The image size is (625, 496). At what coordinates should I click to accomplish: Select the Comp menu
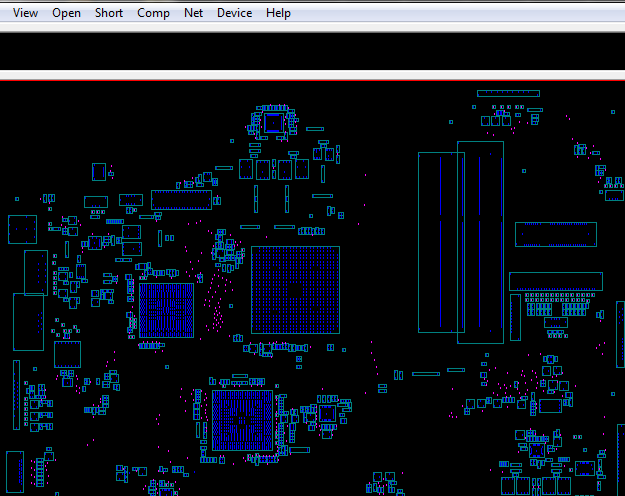click(x=153, y=13)
